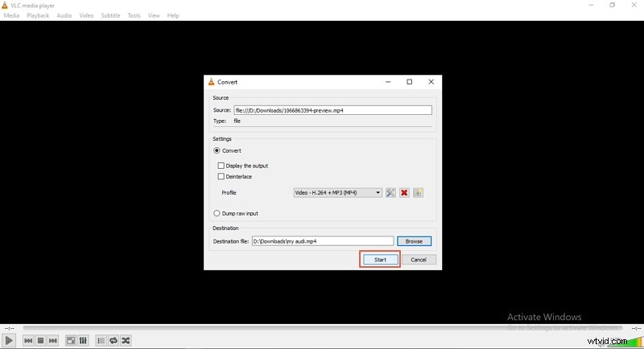
Task: Open the Tools menu
Action: [134, 15]
